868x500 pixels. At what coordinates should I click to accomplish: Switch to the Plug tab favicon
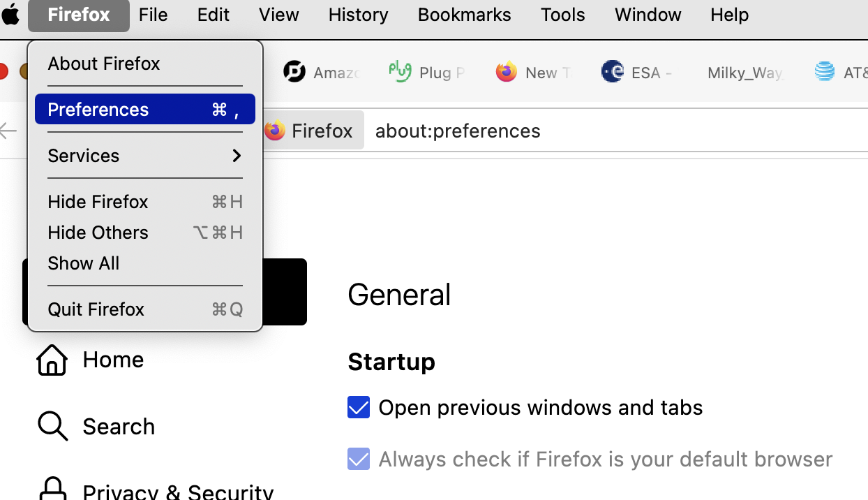pos(400,71)
